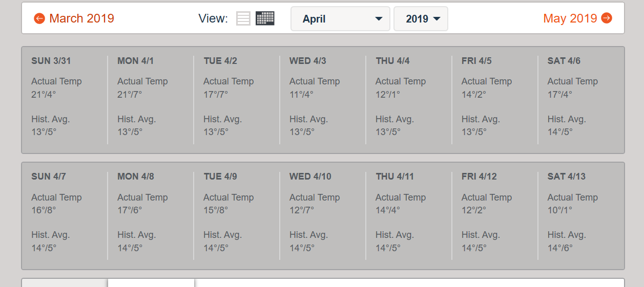Select the SUN 4/7 day cell
The image size is (644, 287).
point(65,215)
